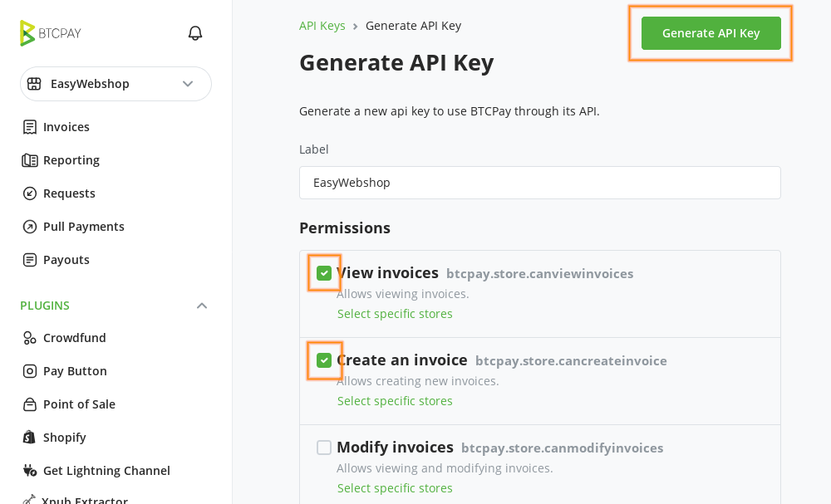Enable the Modify invoices permission
This screenshot has width=831, height=504.
click(323, 447)
